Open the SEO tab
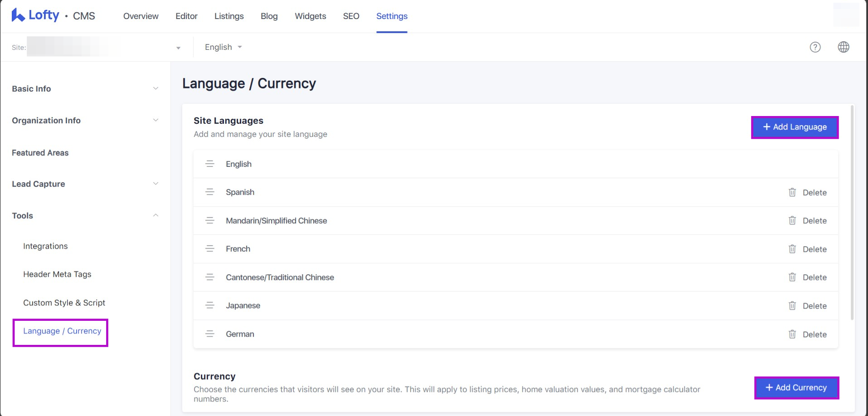Image resolution: width=868 pixels, height=416 pixels. 351,16
